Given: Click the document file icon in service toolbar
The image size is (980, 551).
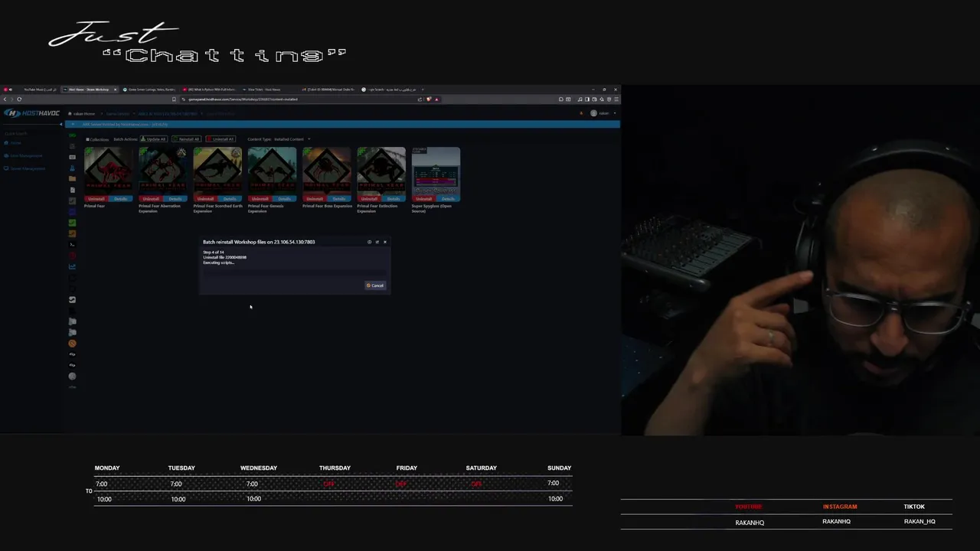Looking at the screenshot, I should pos(72,190).
